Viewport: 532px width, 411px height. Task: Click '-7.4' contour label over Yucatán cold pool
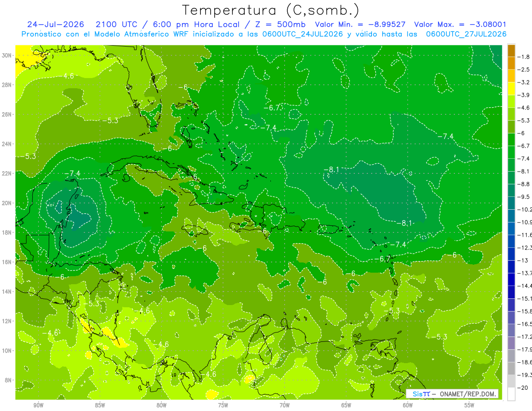[x=72, y=173]
